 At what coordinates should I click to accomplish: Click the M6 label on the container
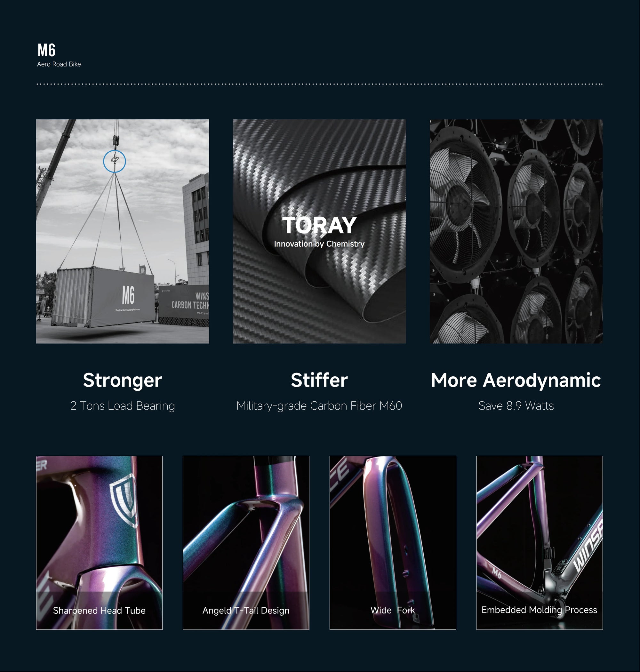click(x=128, y=295)
